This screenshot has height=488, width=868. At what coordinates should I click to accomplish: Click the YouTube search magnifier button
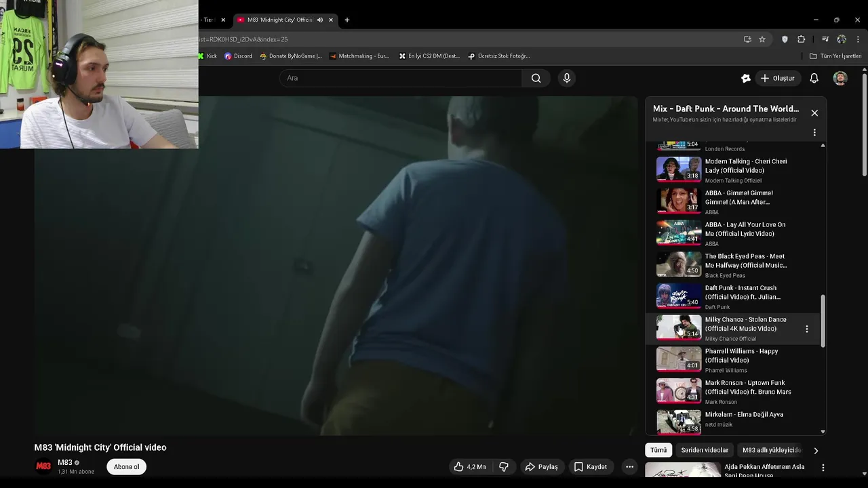click(536, 78)
